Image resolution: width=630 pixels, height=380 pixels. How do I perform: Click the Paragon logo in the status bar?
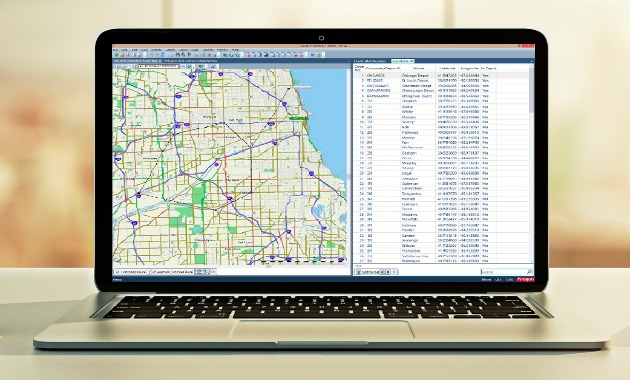point(526,279)
